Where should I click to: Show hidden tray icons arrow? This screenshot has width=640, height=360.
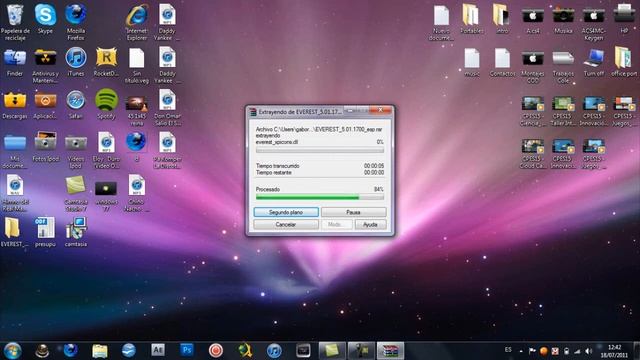click(521, 351)
